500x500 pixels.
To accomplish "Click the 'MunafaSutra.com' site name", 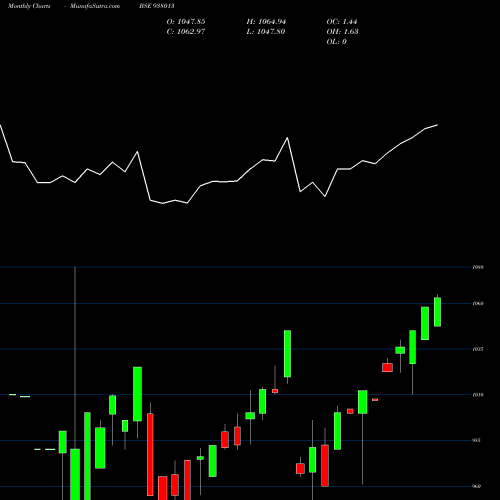I will coord(95,6).
